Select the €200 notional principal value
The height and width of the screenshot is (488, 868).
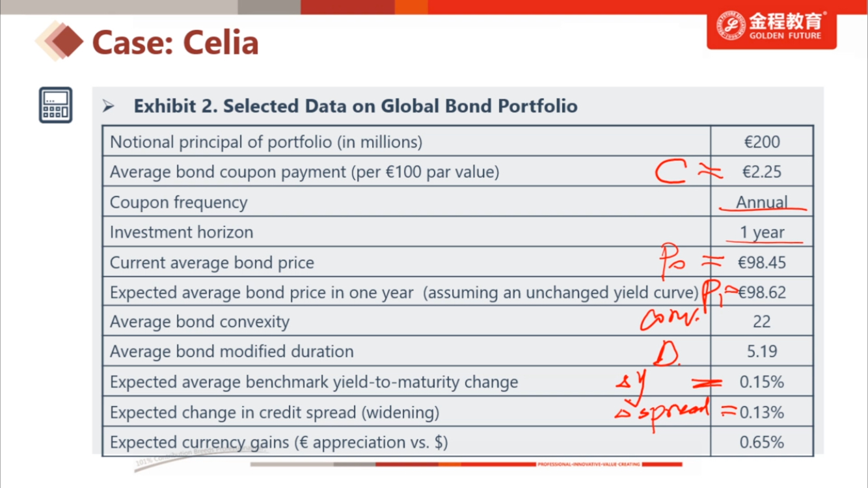pyautogui.click(x=761, y=142)
